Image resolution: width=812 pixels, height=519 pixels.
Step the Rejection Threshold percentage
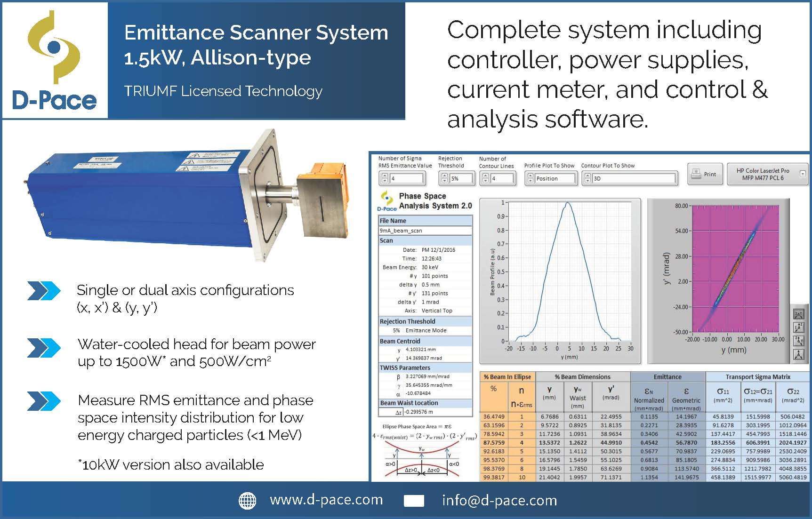tap(444, 178)
